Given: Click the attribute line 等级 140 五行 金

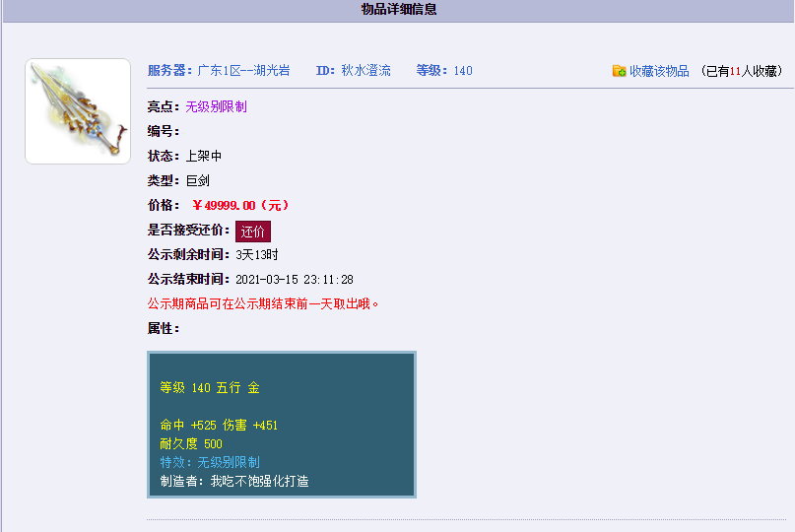Looking at the screenshot, I should point(210,388).
